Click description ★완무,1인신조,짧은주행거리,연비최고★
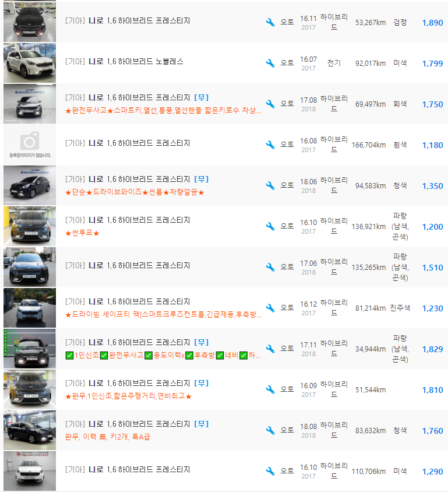448x492 pixels. (x=128, y=396)
